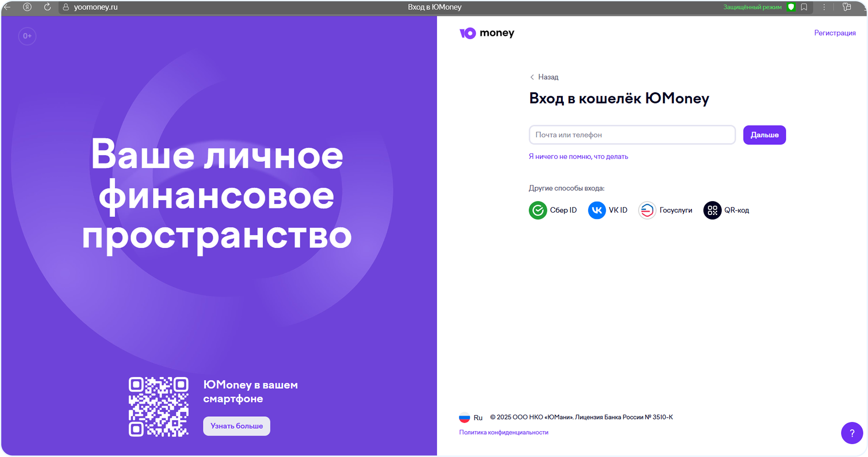Choose the Госуслуги login icon
Image resolution: width=868 pixels, height=457 pixels.
coord(647,210)
